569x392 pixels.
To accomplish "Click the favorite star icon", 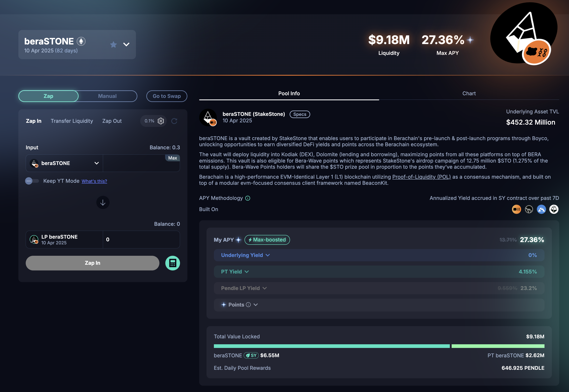I will 113,44.
